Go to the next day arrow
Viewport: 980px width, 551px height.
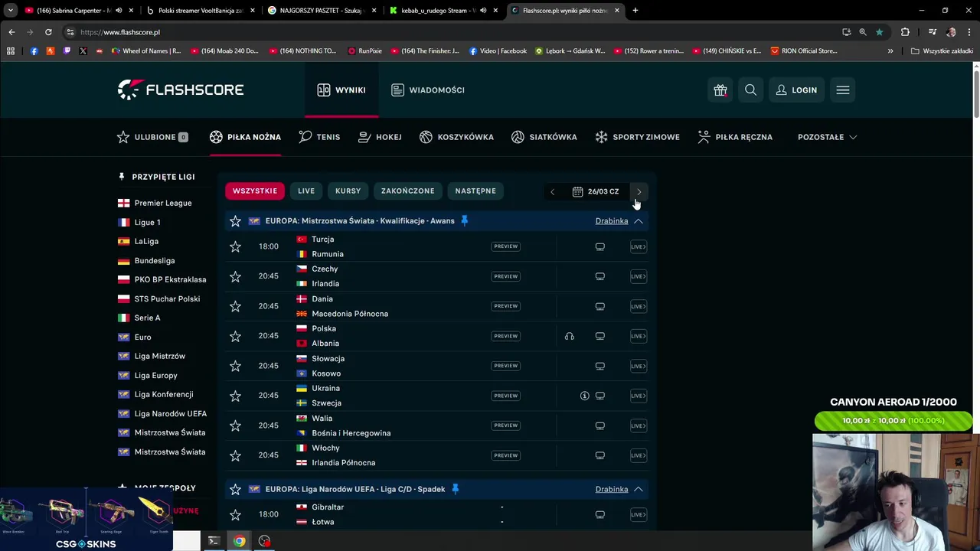(639, 191)
